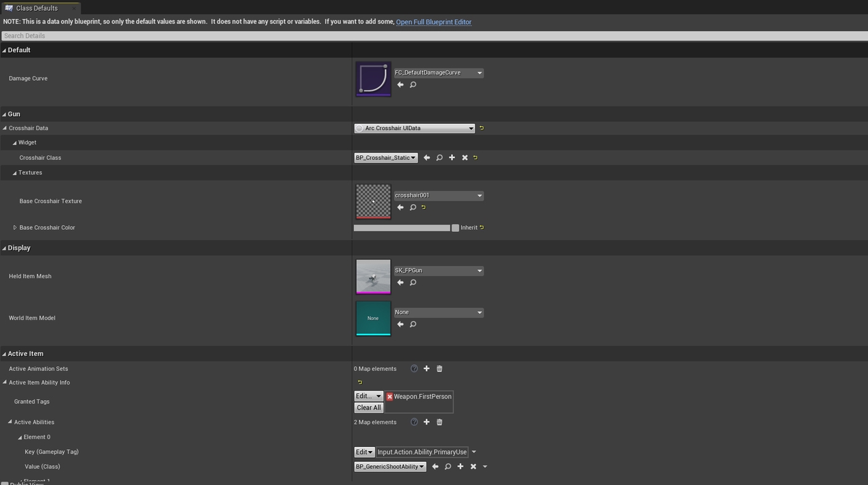Click the Base Crosshair Color swatch
The width and height of the screenshot is (868, 485).
401,228
